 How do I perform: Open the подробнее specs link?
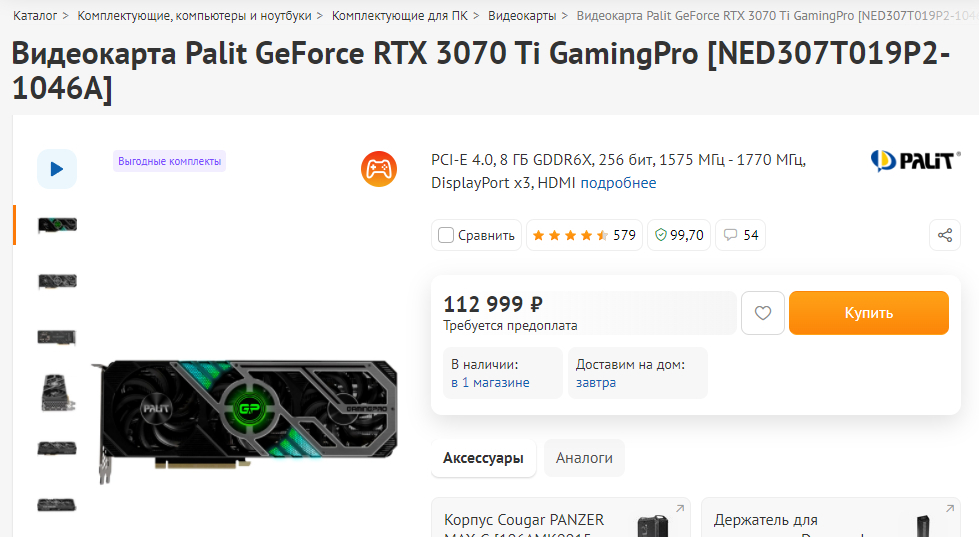[618, 183]
